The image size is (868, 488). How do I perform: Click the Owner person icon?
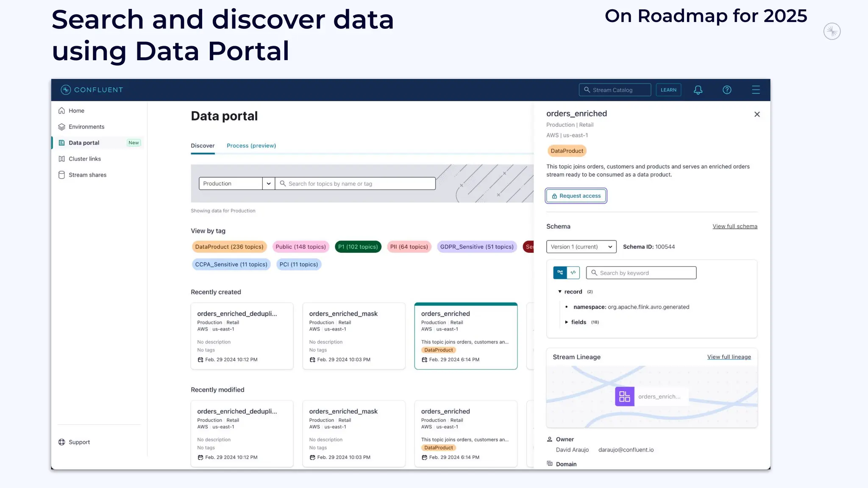point(550,439)
